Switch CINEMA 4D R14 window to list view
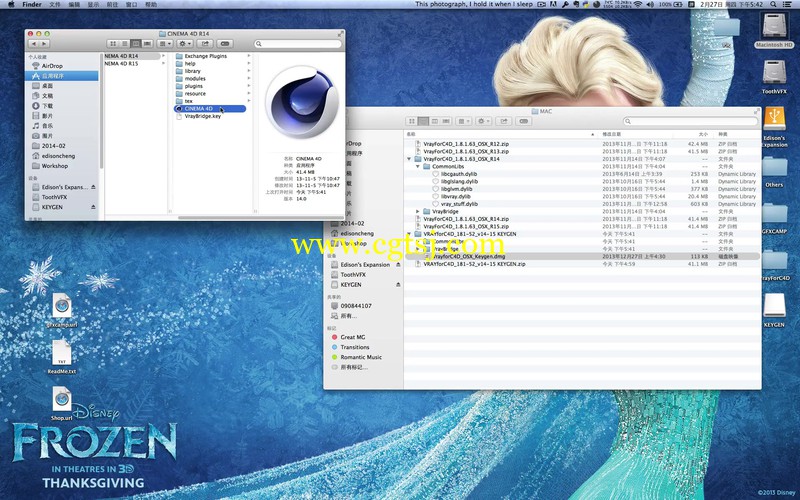This screenshot has width=800, height=500. point(124,44)
